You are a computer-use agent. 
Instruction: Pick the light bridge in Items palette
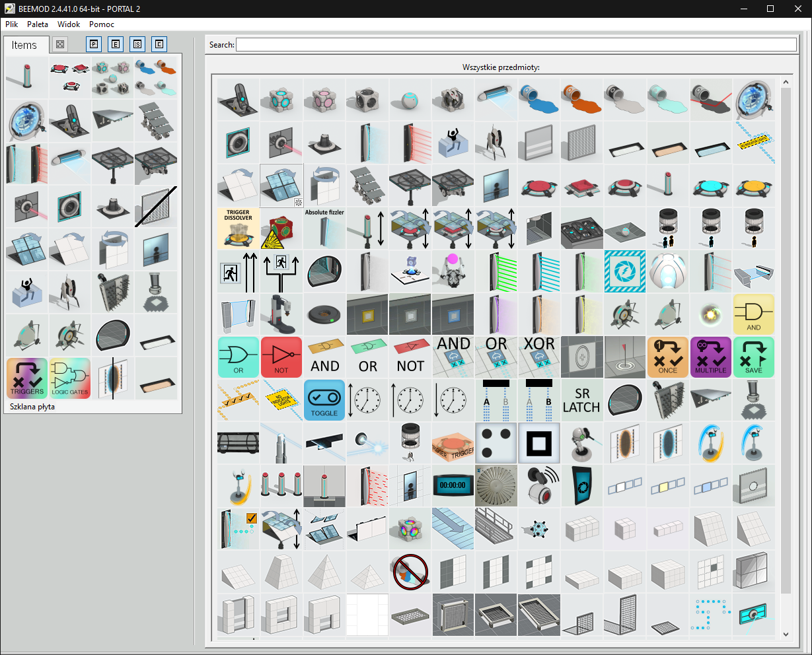tap(70, 164)
